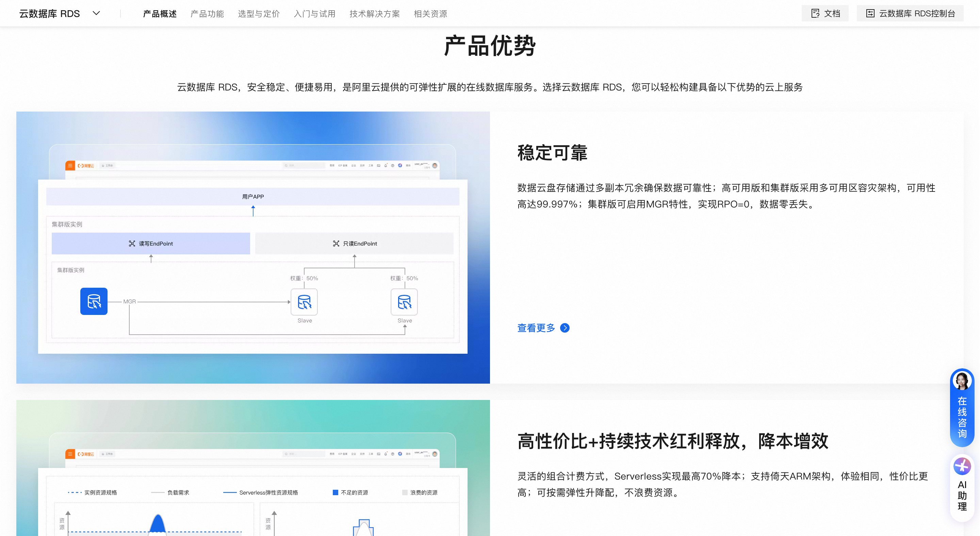Click the 读写EndPoint box in diagram
The image size is (980, 536).
point(151,243)
